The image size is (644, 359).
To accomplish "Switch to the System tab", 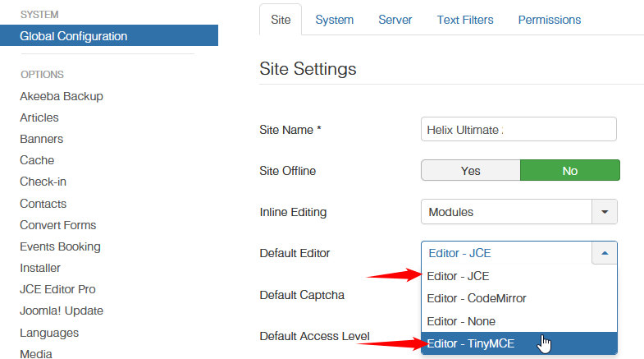I will coord(334,20).
